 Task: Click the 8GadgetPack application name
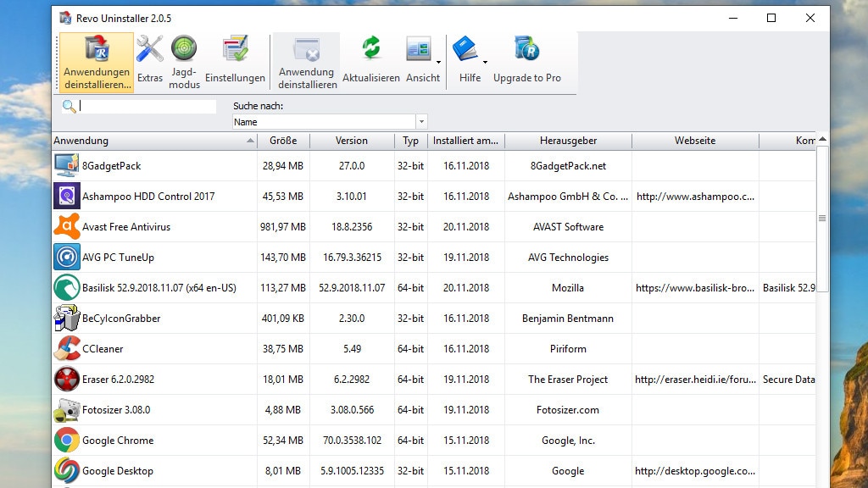pyautogui.click(x=111, y=166)
